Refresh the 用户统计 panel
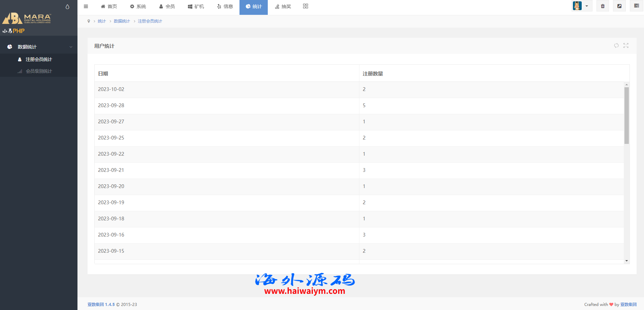This screenshot has height=310, width=644. (x=616, y=45)
